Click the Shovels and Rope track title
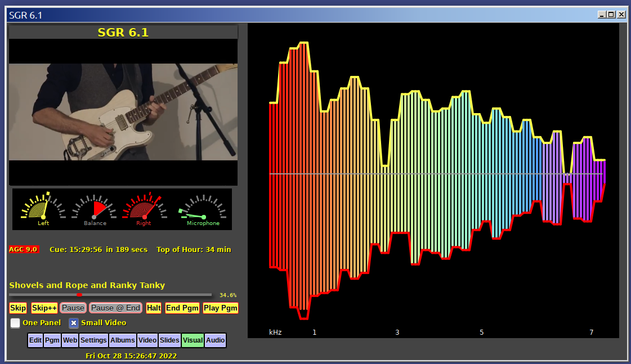The width and height of the screenshot is (631, 364). pos(87,285)
